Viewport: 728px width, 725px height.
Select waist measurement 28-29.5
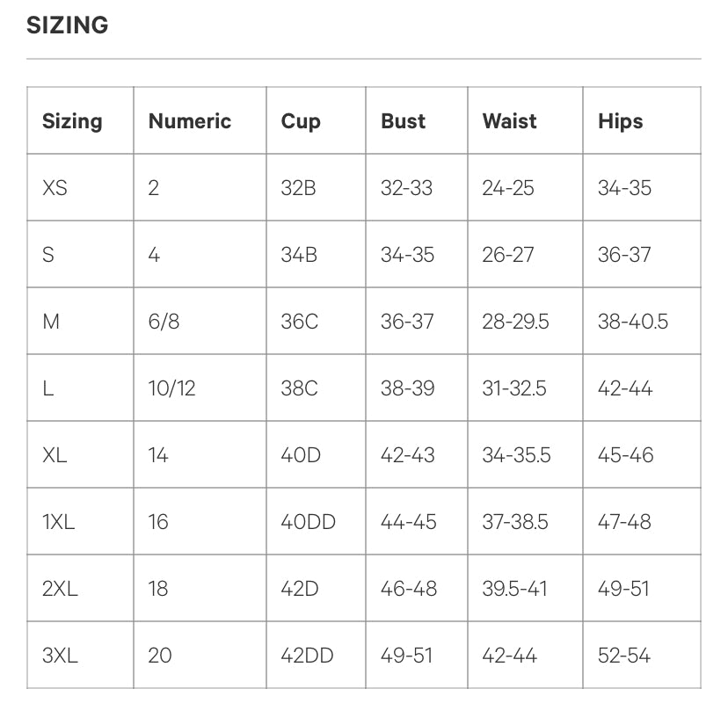pos(515,322)
